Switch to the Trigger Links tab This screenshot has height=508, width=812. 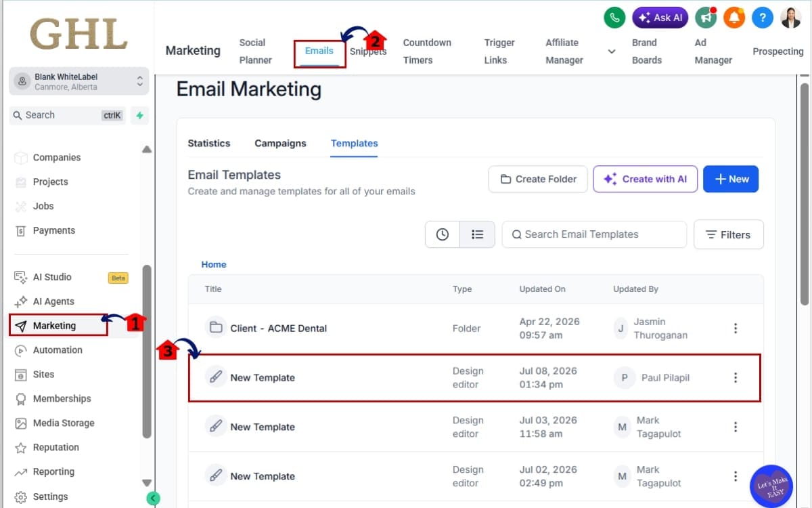click(x=499, y=51)
